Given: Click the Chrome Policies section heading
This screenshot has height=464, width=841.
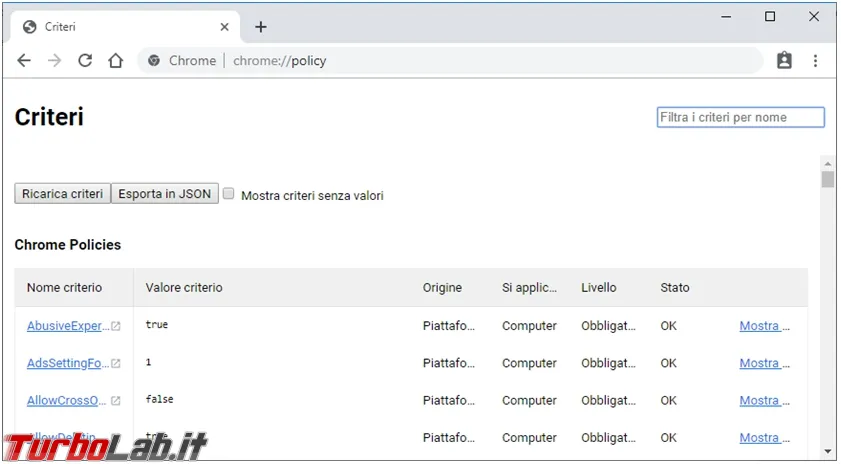Looking at the screenshot, I should point(68,245).
